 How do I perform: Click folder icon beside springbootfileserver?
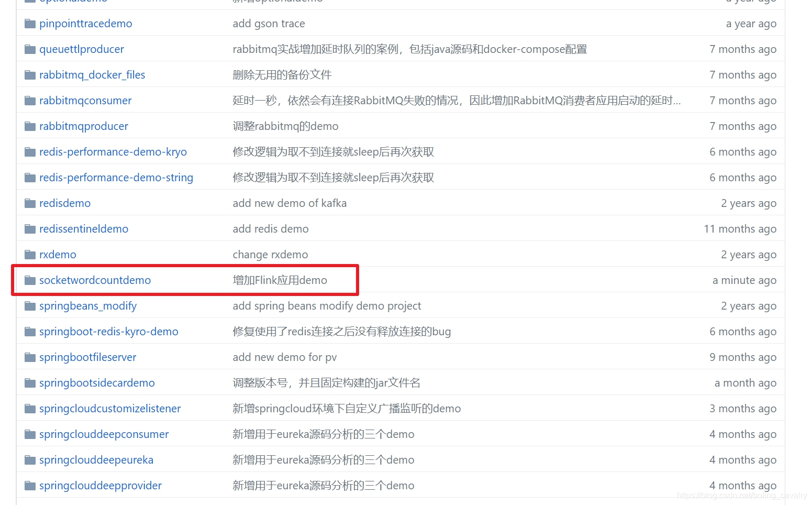[x=30, y=357]
